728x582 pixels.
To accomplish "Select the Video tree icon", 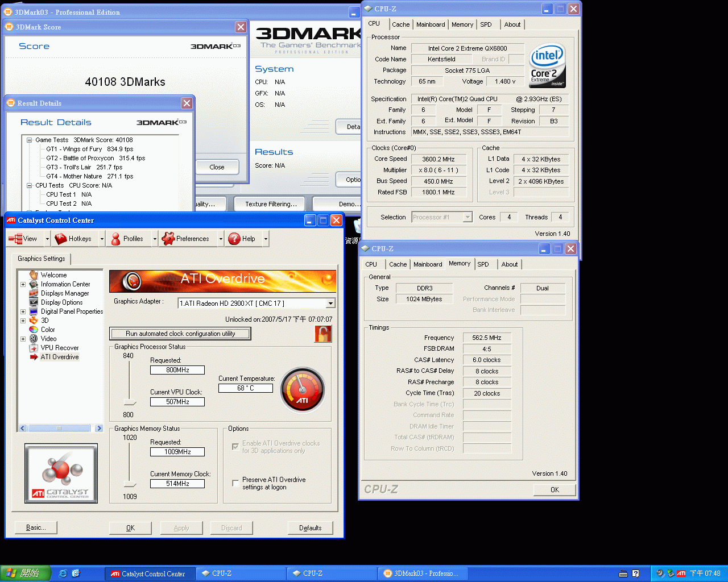I will (x=34, y=339).
